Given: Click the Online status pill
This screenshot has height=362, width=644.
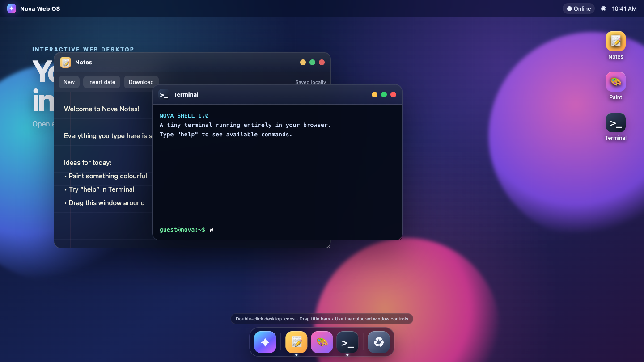Looking at the screenshot, I should click(x=579, y=8).
